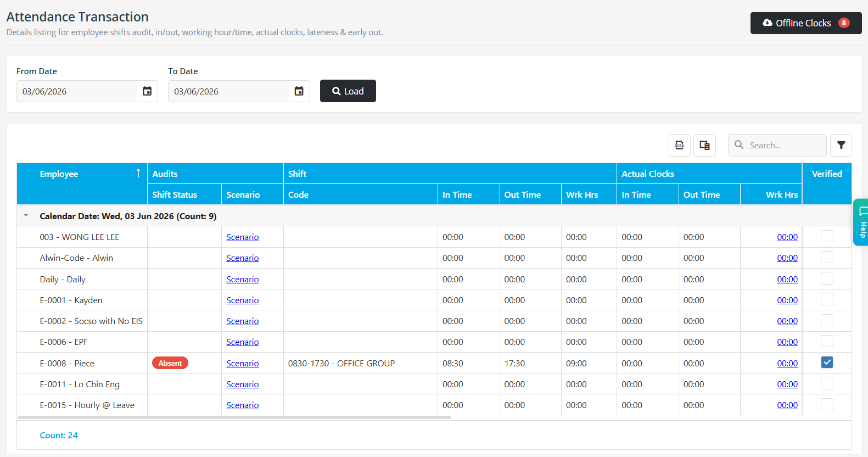Load attendance for selected dates

(348, 91)
